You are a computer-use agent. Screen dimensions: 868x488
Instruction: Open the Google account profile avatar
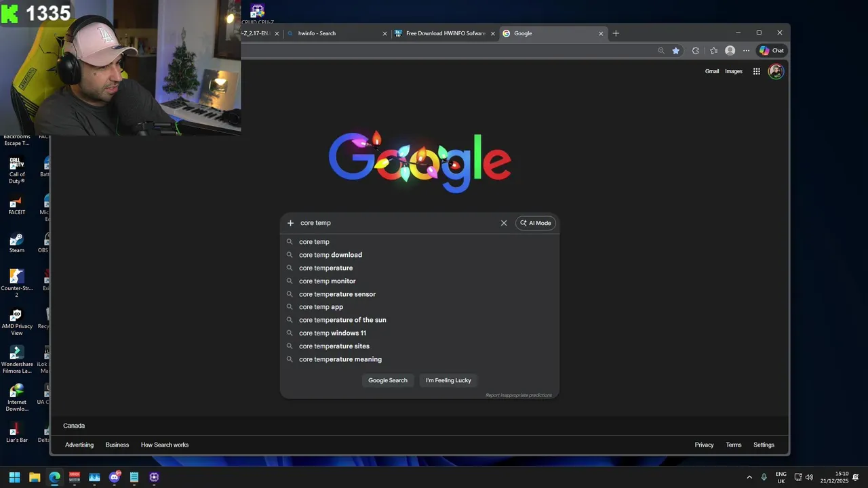point(776,71)
